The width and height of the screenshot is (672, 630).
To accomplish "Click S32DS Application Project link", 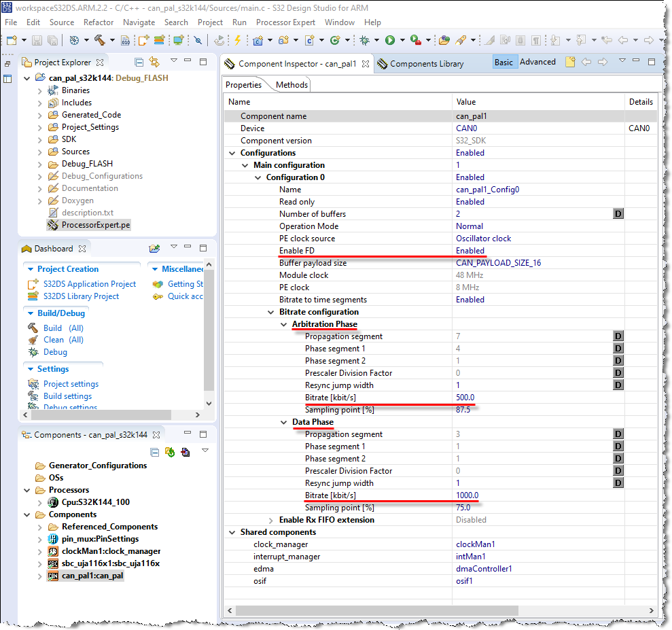I will [90, 284].
